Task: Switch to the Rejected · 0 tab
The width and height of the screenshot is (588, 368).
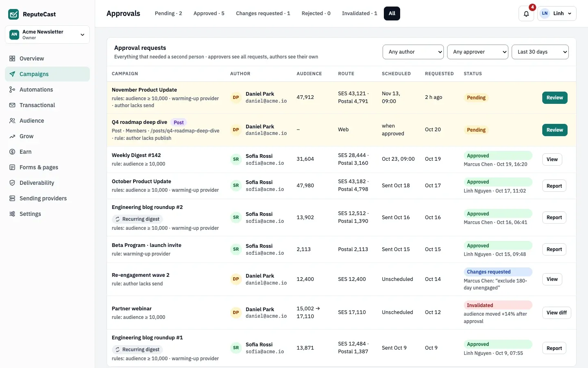Action: pos(316,13)
